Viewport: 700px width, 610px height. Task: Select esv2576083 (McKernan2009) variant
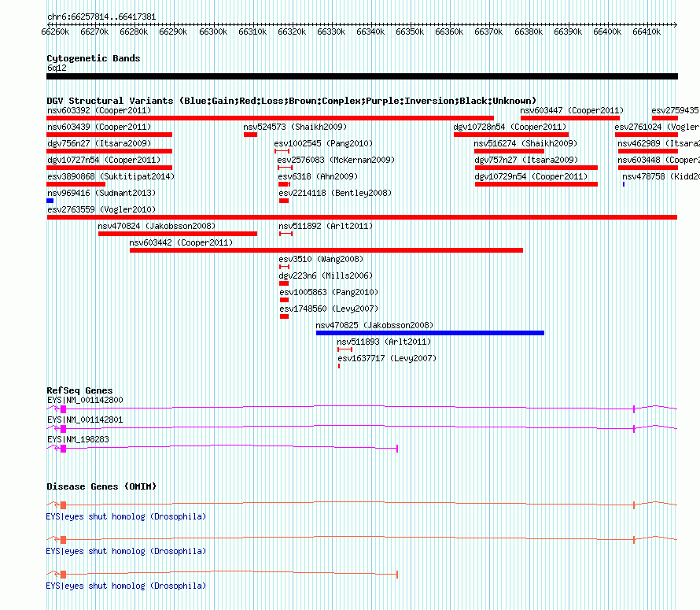[336, 160]
